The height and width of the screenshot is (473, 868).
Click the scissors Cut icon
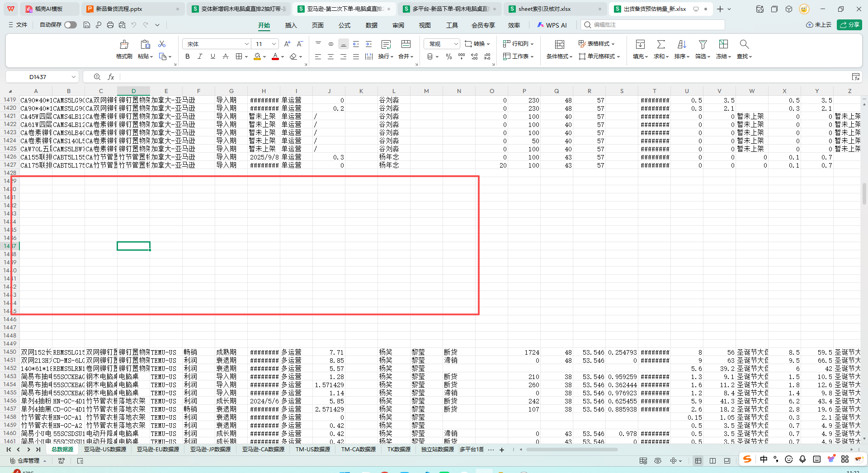(x=162, y=44)
